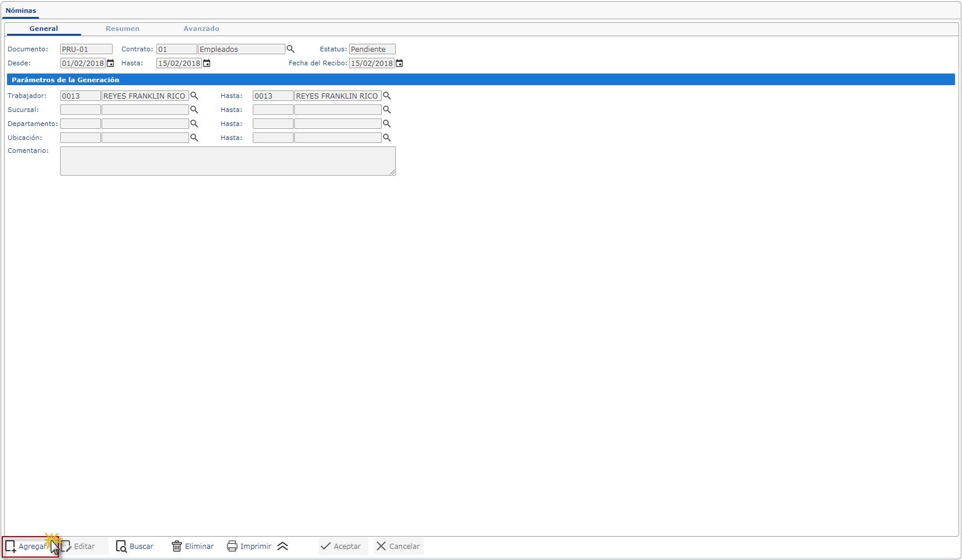Click the Imprimir button
The image size is (962, 560).
tap(249, 547)
